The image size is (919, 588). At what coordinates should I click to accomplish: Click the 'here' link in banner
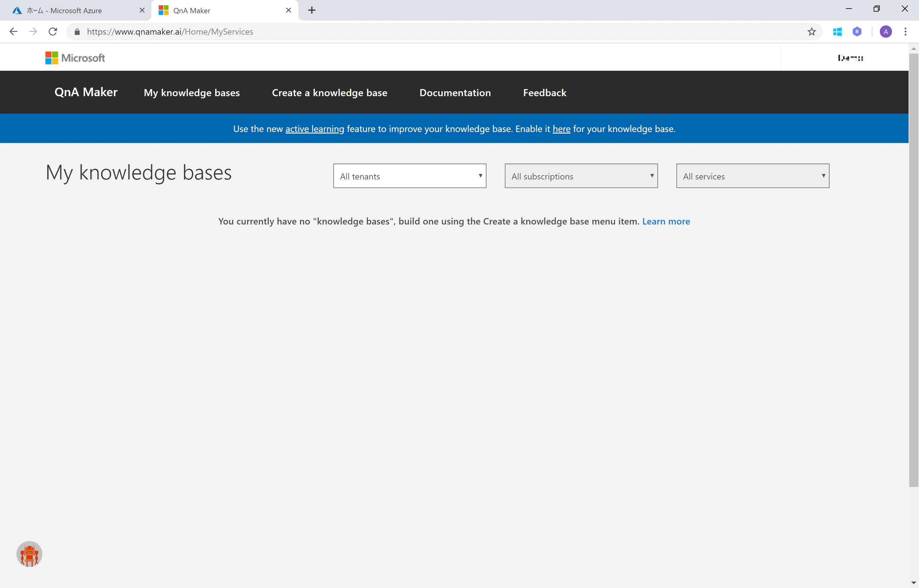click(x=561, y=129)
